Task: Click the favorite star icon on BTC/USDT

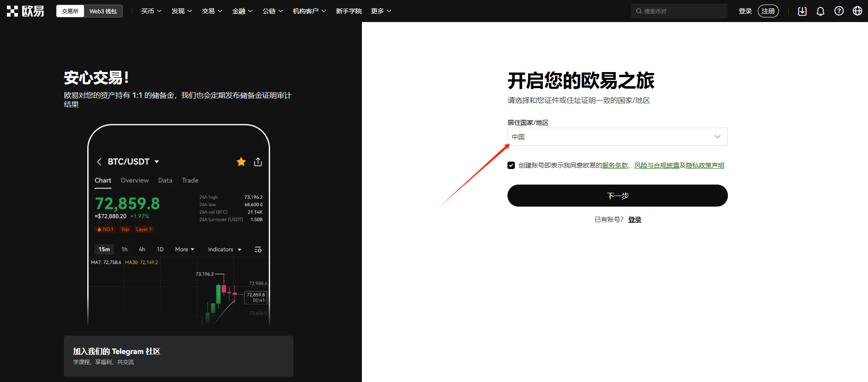Action: coord(241,162)
